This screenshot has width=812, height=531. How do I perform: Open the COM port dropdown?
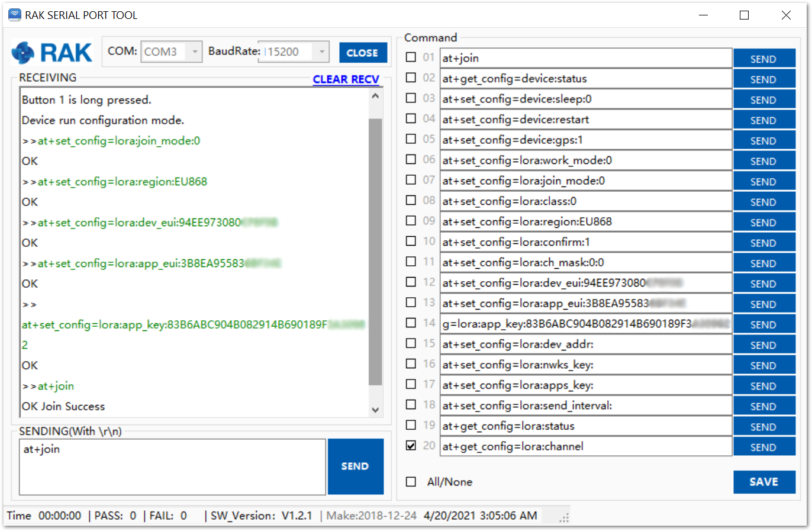point(195,52)
